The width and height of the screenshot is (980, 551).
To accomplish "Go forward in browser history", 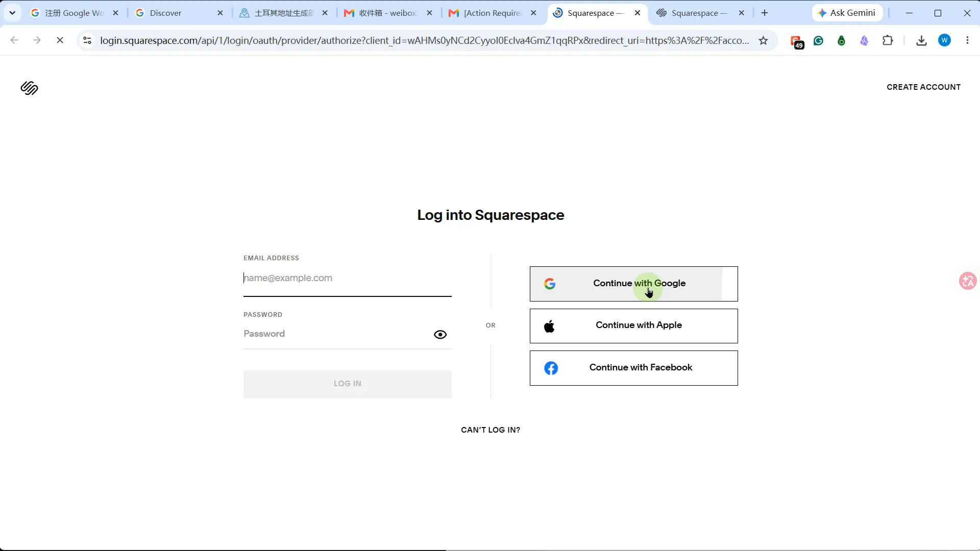I will tap(37, 40).
